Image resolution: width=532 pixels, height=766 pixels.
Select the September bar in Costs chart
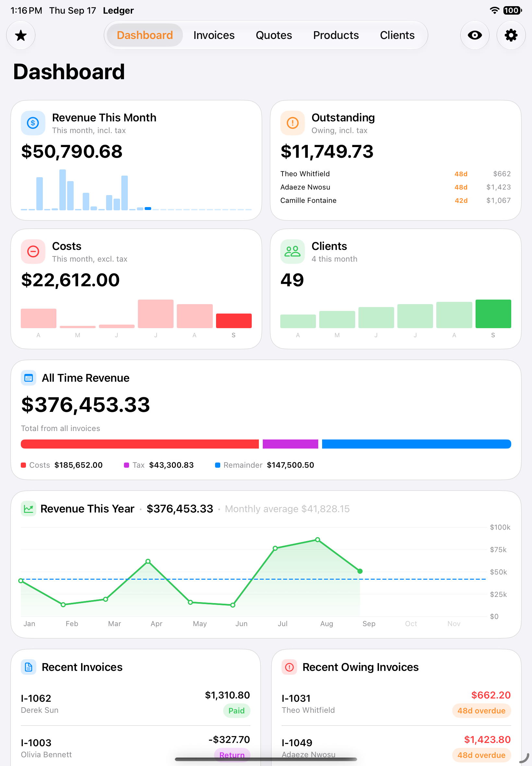pos(234,321)
